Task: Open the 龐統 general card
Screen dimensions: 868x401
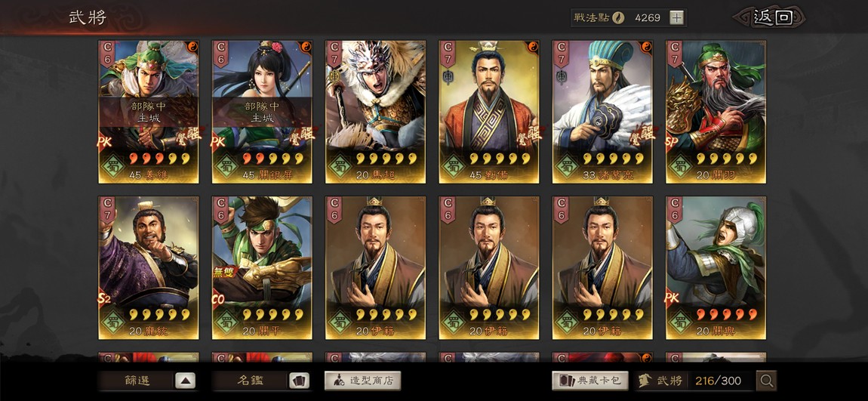Action: (x=149, y=267)
